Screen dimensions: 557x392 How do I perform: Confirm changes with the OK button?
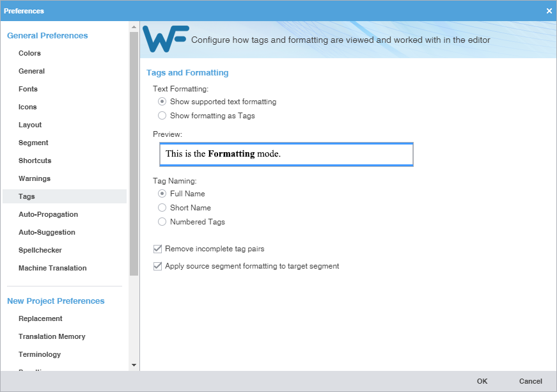(x=482, y=380)
